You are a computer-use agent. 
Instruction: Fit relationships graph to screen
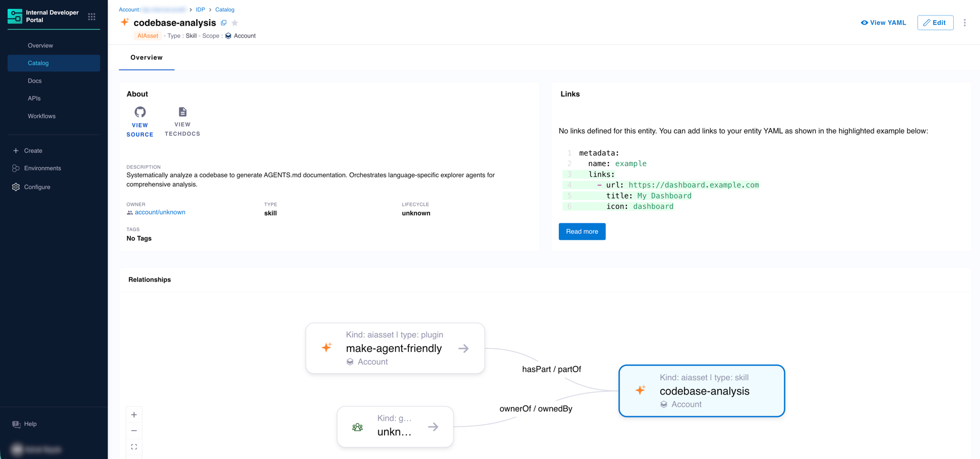(134, 447)
